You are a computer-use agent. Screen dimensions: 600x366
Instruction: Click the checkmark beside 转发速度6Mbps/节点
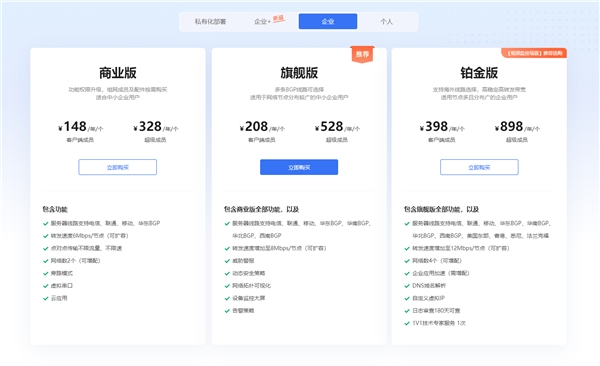click(x=46, y=236)
